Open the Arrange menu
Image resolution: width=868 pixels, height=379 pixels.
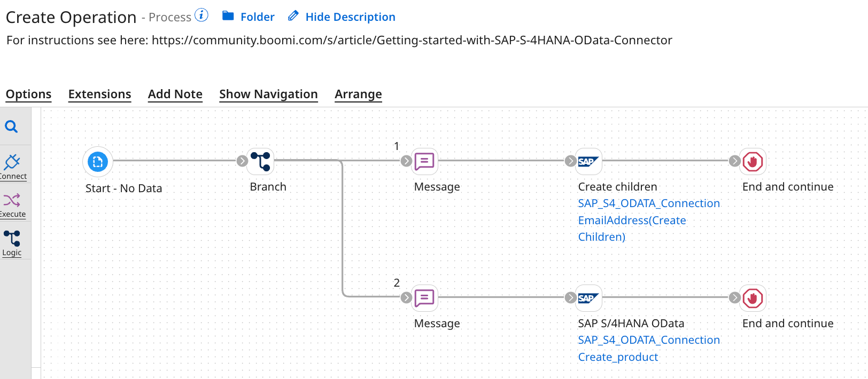pos(358,94)
